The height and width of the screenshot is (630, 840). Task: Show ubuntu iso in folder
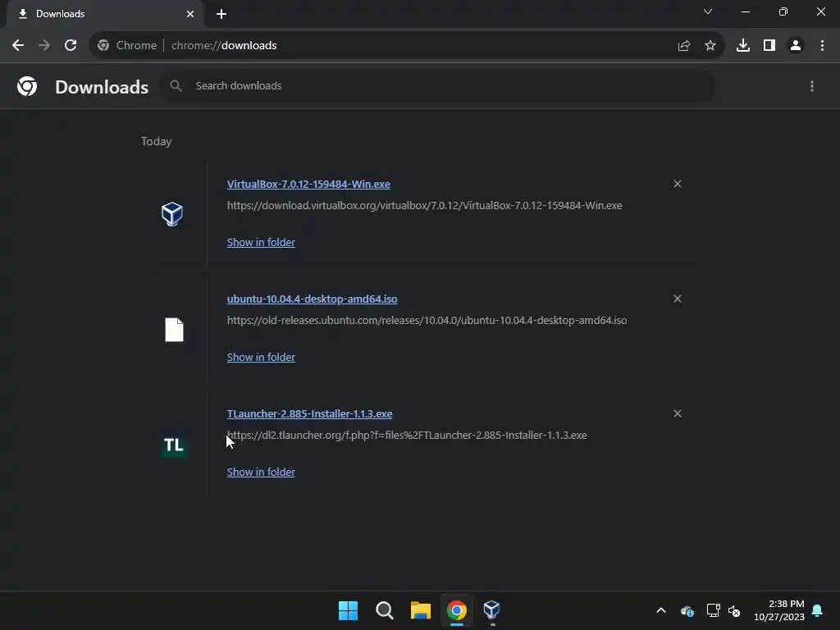coord(261,357)
